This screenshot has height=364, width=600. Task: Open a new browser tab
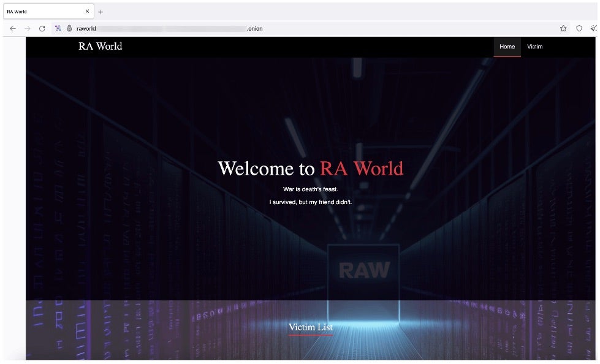pos(101,12)
